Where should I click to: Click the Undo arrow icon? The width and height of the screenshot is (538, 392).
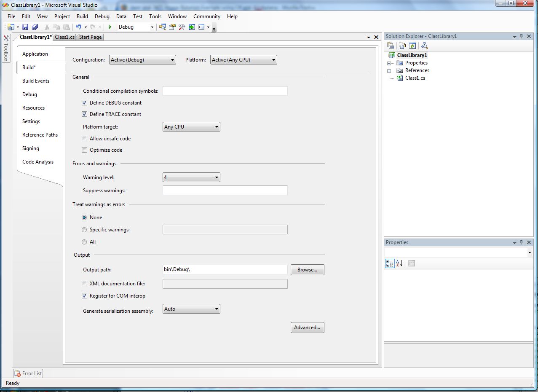pyautogui.click(x=78, y=27)
